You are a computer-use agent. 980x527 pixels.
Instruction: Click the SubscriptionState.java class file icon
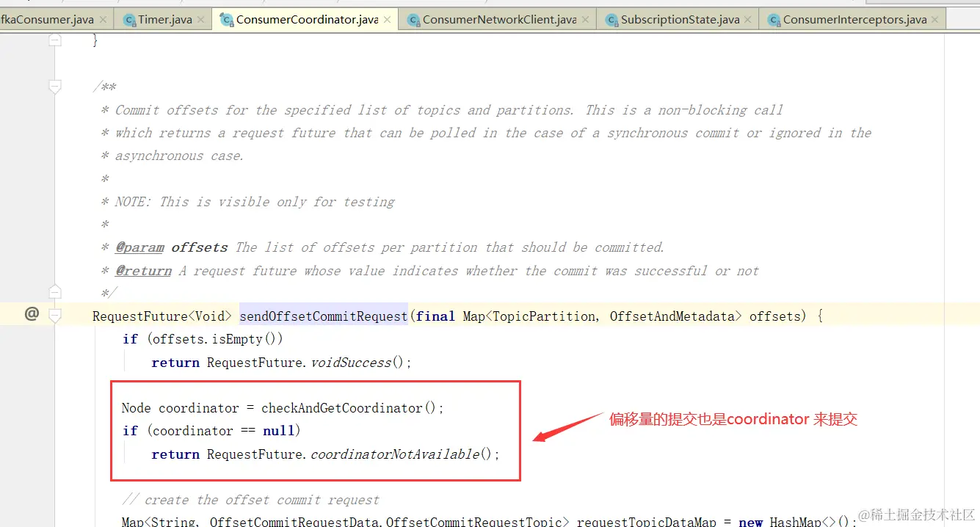pos(611,20)
